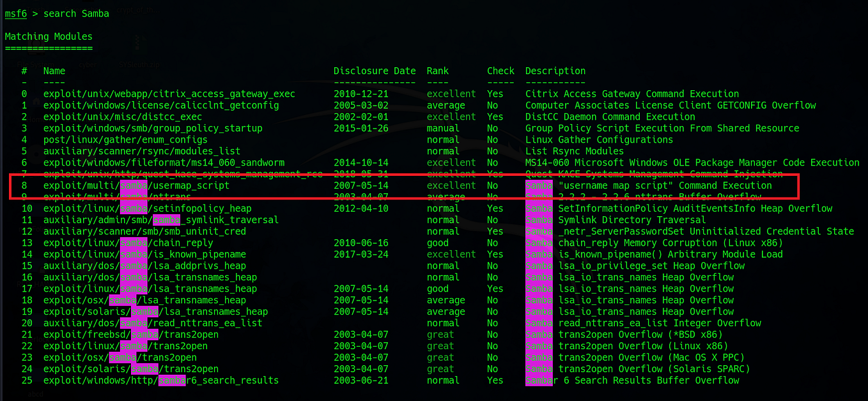Click the Check column header
Image resolution: width=868 pixels, height=401 pixels.
click(500, 70)
